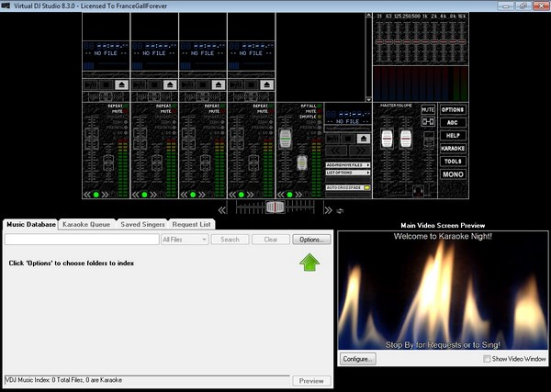Click the green up arrow in Music Database

click(x=309, y=263)
